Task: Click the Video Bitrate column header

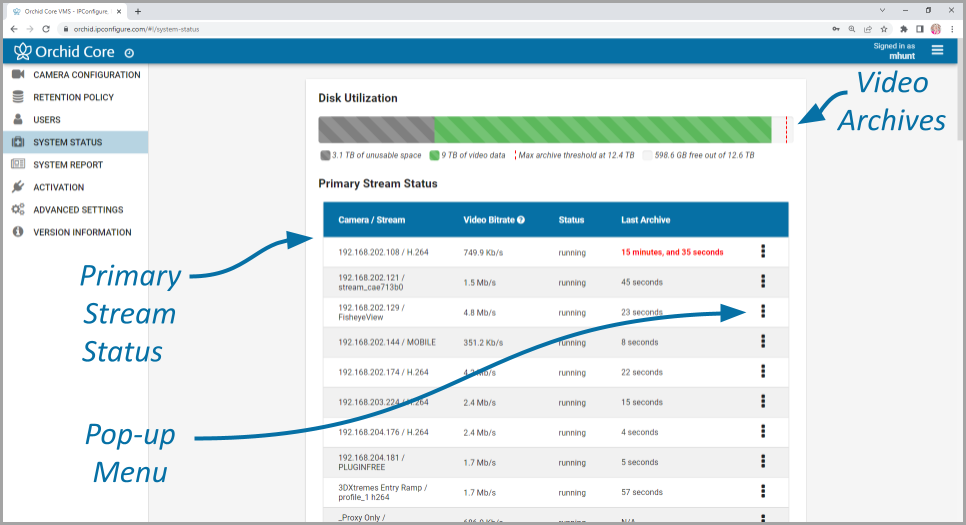Action: (x=489, y=220)
